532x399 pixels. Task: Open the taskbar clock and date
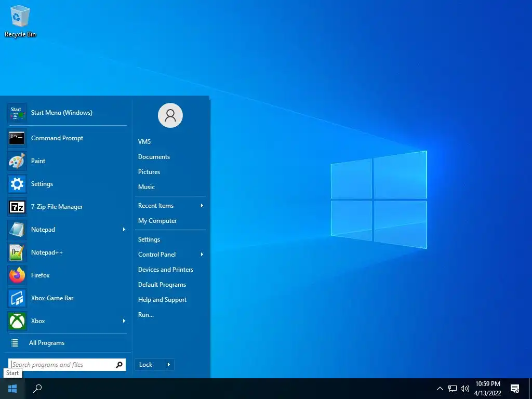pos(487,389)
